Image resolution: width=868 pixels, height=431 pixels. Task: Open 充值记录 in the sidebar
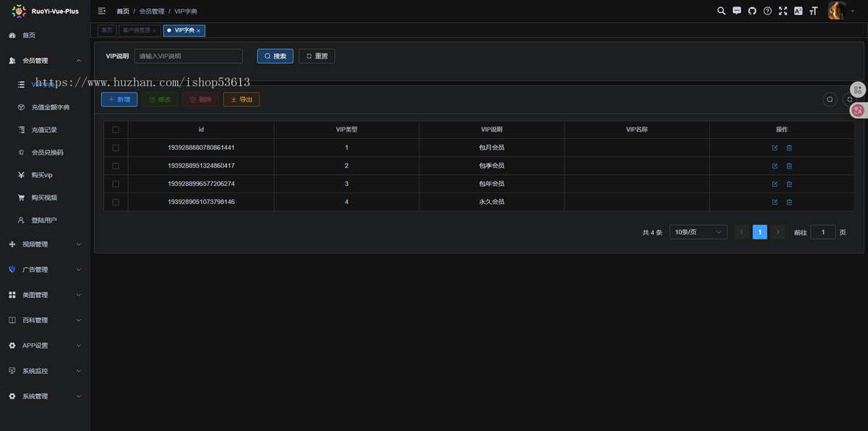(45, 130)
